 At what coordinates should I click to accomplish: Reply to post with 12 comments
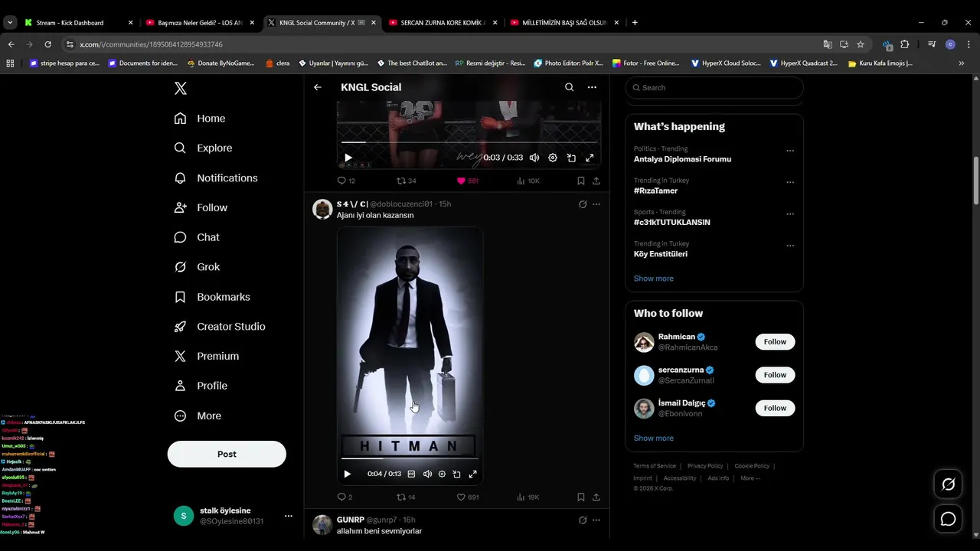point(346,181)
